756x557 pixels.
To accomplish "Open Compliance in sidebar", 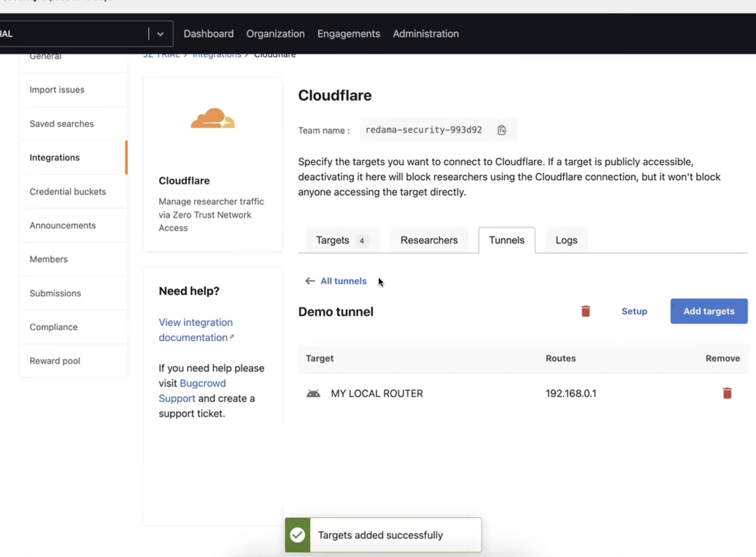I will tap(74, 327).
